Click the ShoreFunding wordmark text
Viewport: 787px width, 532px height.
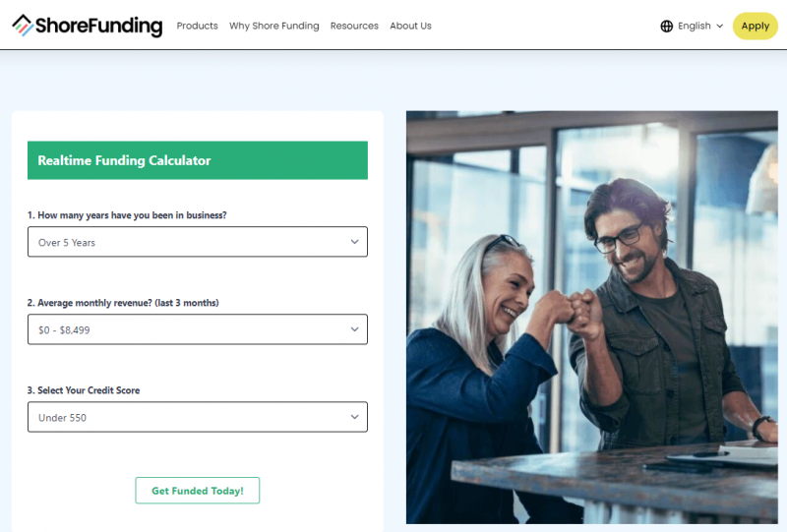(x=99, y=26)
